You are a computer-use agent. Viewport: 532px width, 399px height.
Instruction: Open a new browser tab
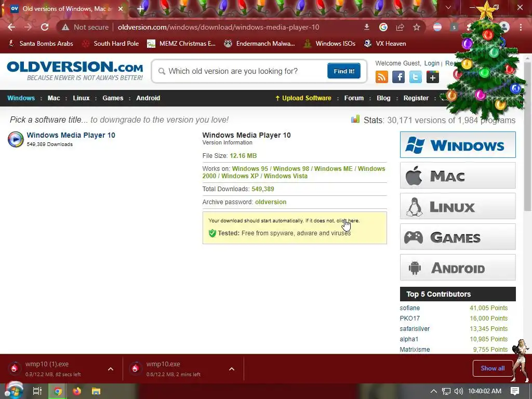(140, 9)
